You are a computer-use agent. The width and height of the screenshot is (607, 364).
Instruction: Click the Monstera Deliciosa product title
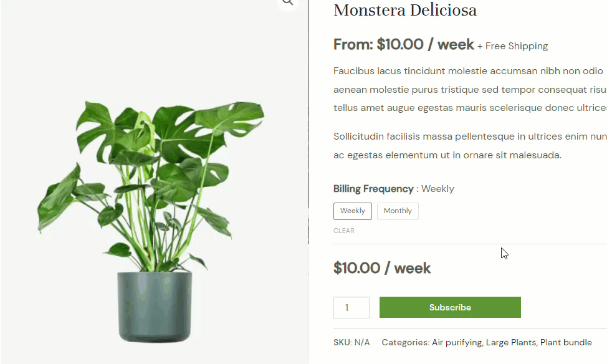tap(405, 11)
